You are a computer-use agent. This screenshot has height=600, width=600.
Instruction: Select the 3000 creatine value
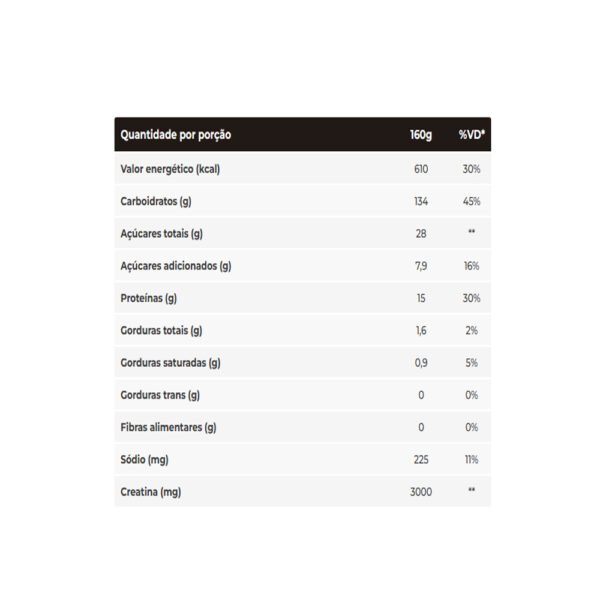(421, 492)
